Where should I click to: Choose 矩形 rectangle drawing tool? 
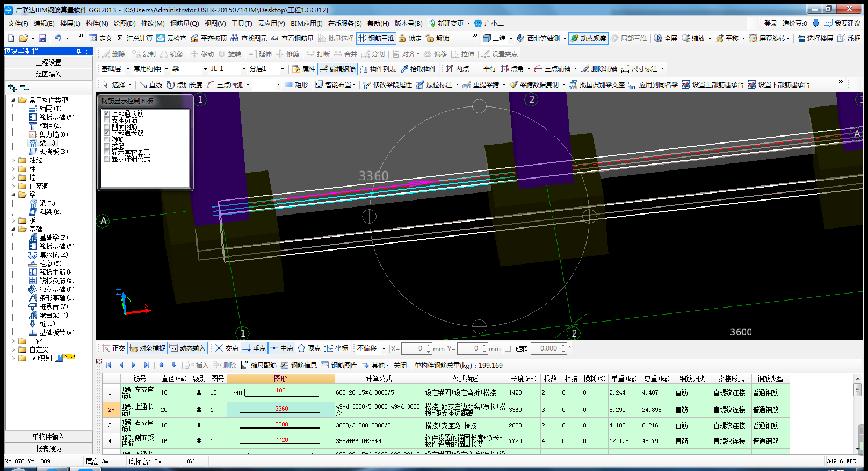click(296, 84)
